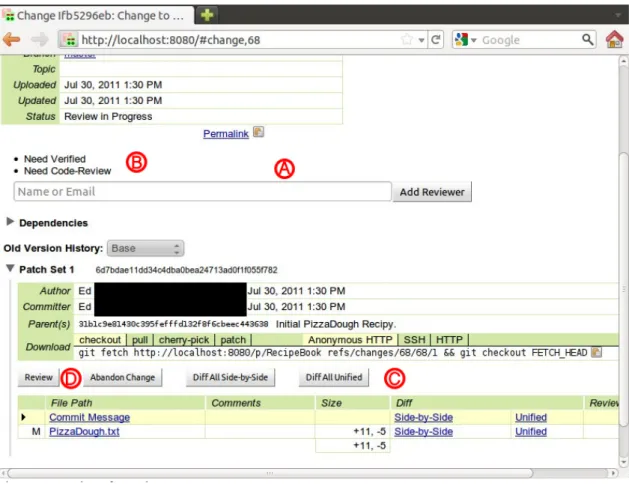
Task: Click the Review in Progress status text
Action: [x=108, y=116]
